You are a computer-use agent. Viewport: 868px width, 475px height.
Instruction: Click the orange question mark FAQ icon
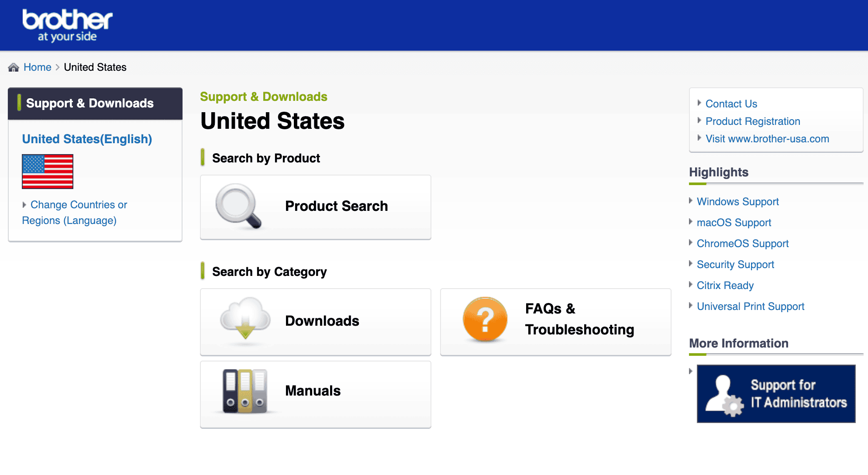485,320
